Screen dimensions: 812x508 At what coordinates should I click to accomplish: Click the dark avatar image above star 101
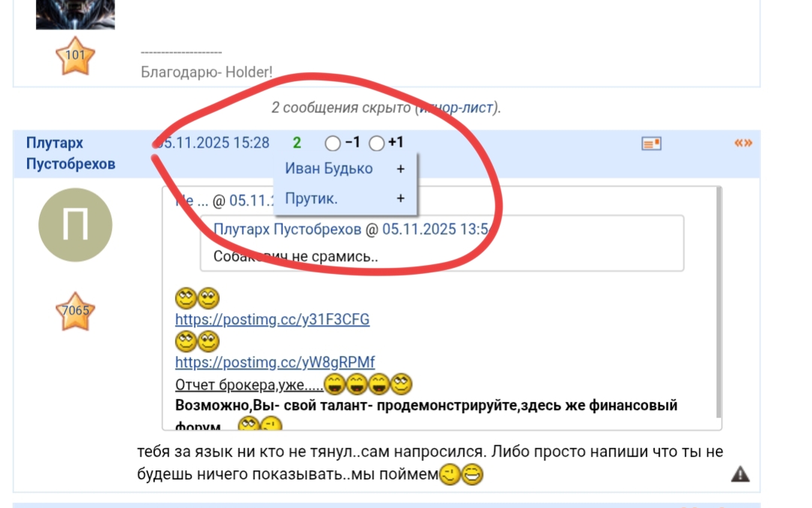tap(75, 14)
